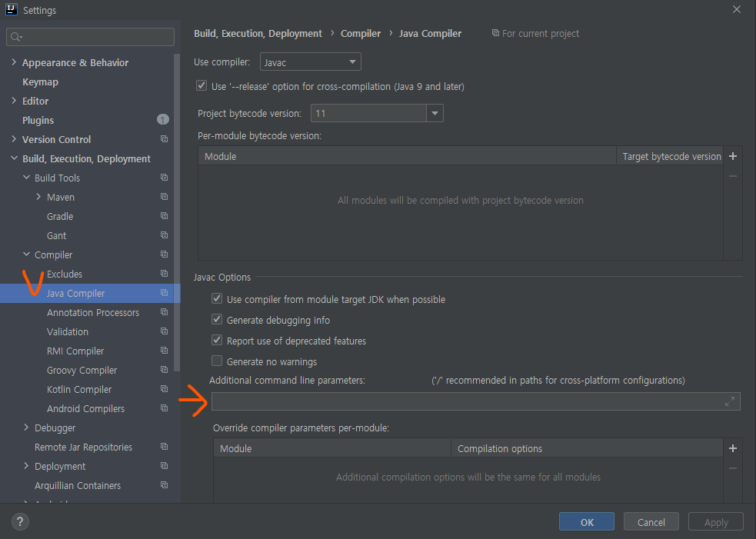The width and height of the screenshot is (756, 539).
Task: Click the project-level icon beside Android Compilers
Action: [x=164, y=408]
